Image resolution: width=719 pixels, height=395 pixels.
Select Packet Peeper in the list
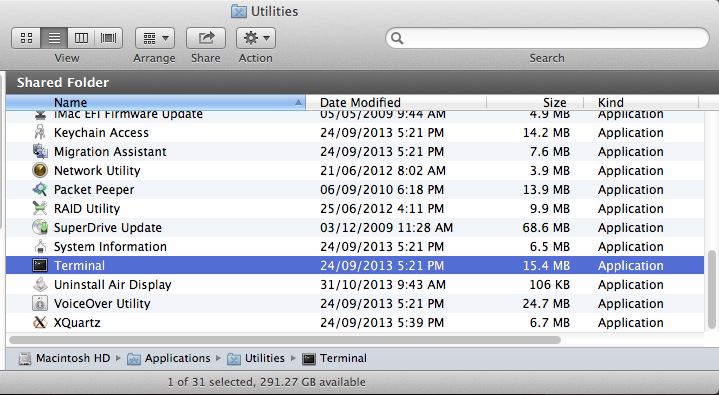point(94,189)
